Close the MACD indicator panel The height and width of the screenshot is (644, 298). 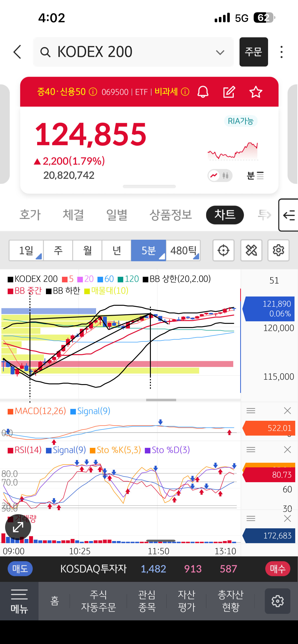pos(288,411)
